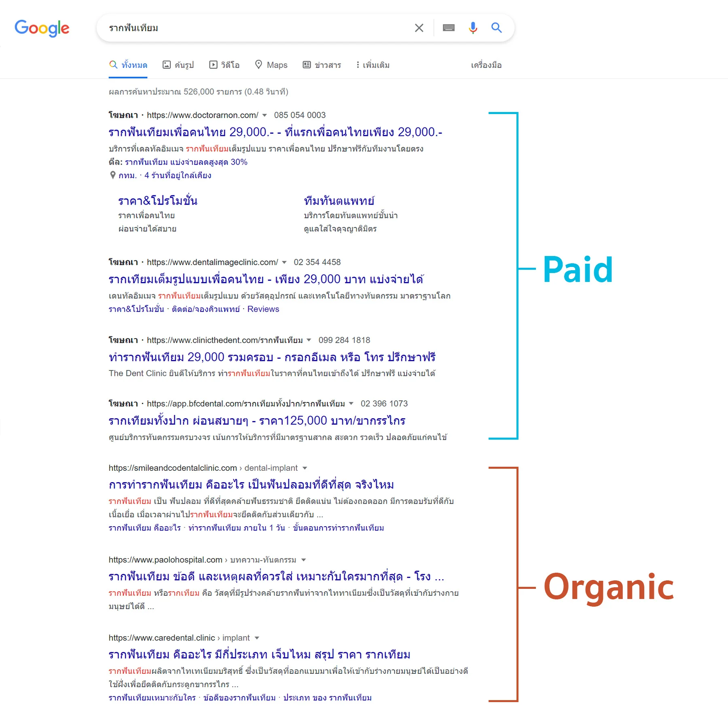This screenshot has width=728, height=728.
Task: Click ราคา&โปรโมชั่น link under dentalimageclinic ad
Action: [136, 309]
